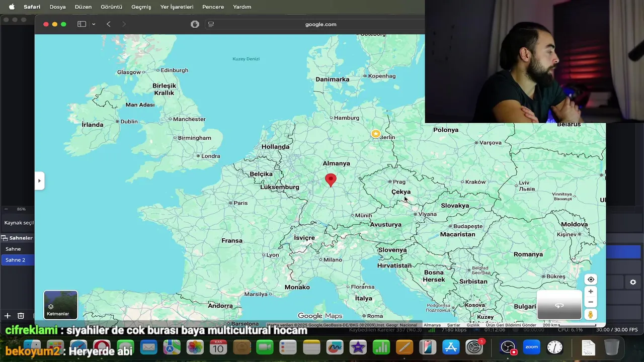Open Mail from the dock
This screenshot has width=644, height=362.
[148, 347]
